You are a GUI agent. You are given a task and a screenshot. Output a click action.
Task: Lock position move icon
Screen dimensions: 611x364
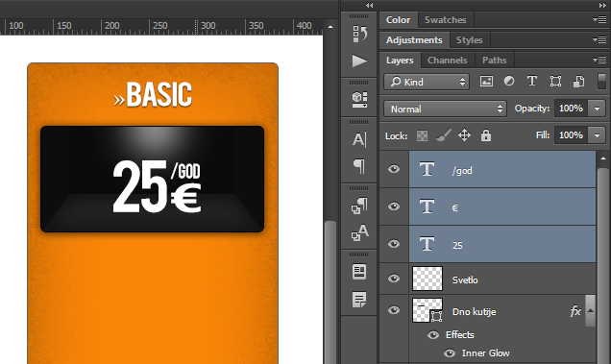[x=464, y=135]
